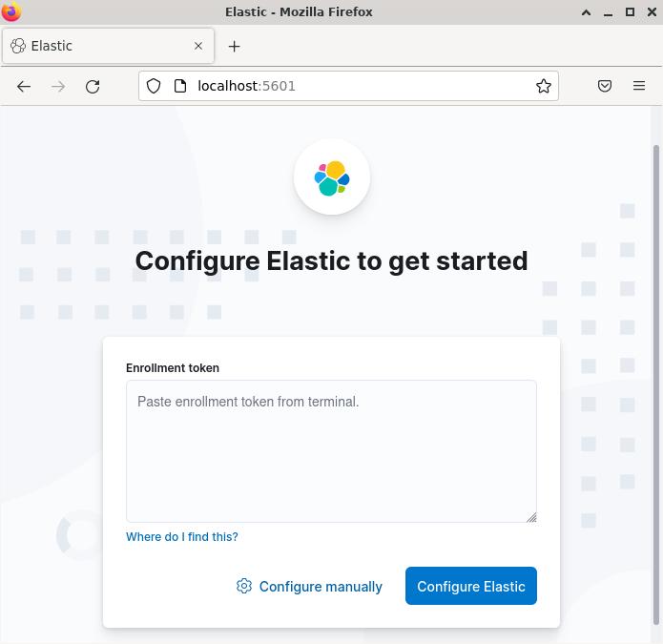Viewport: 663px width, 644px height.
Task: Open the Firefox hamburger menu
Action: (639, 86)
